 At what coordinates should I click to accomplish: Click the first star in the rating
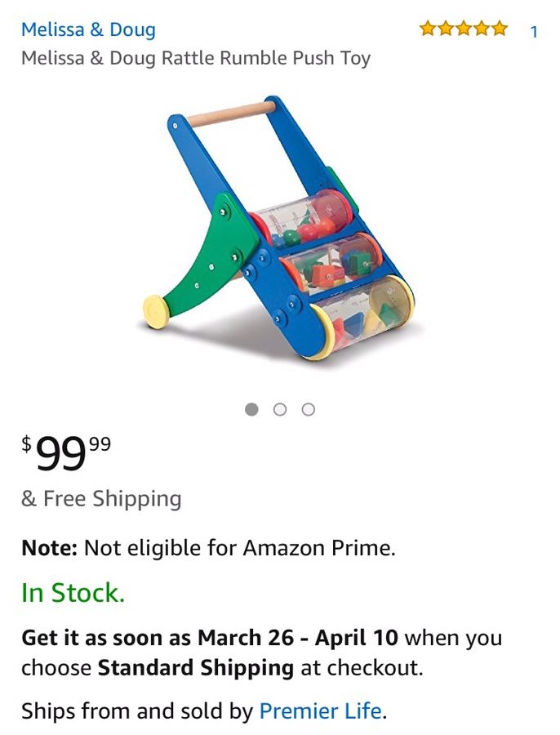click(428, 30)
